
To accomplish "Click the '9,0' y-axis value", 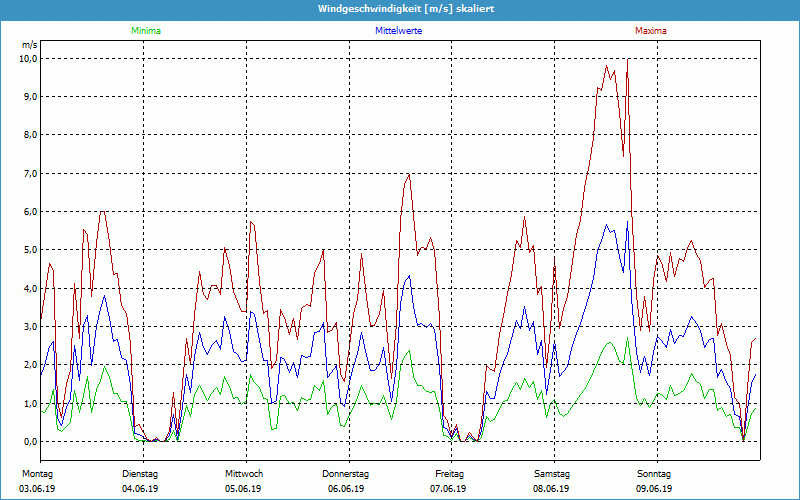I will tap(30, 97).
